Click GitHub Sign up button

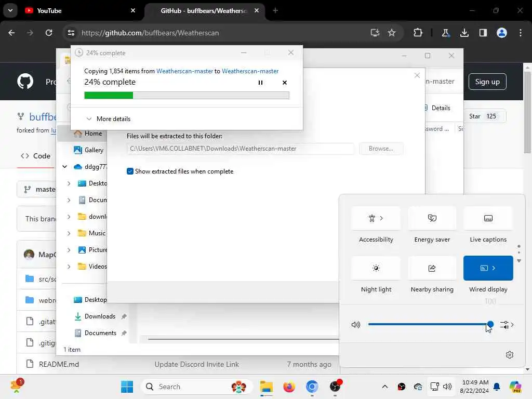(x=487, y=82)
